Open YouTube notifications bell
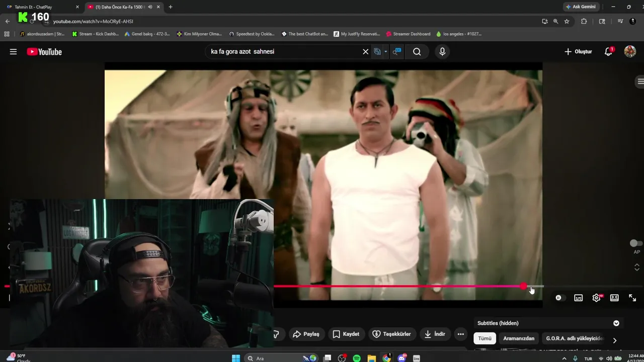Viewport: 644px width, 362px height. coord(608,52)
